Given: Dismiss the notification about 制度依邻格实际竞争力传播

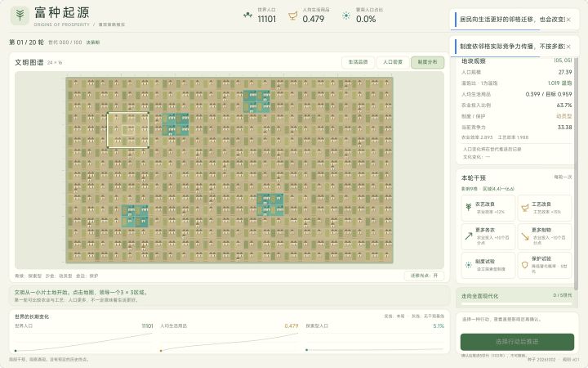Looking at the screenshot, I should click(x=568, y=47).
